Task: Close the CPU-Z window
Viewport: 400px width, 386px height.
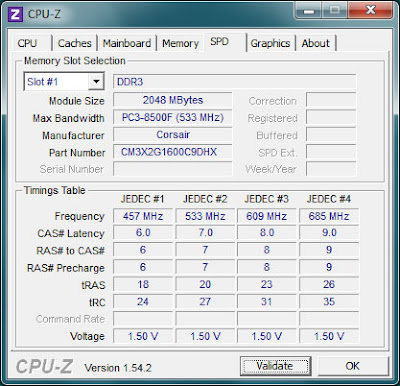Action: pyautogui.click(x=370, y=10)
